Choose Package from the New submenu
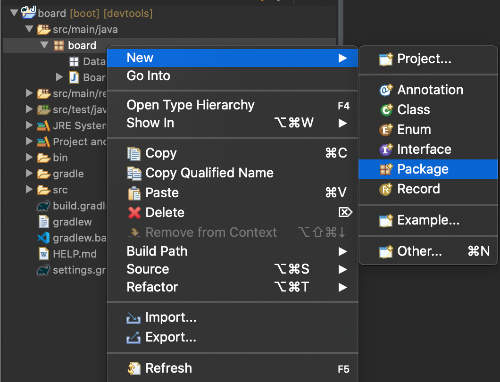Viewport: 500px width, 382px height. coord(428,169)
